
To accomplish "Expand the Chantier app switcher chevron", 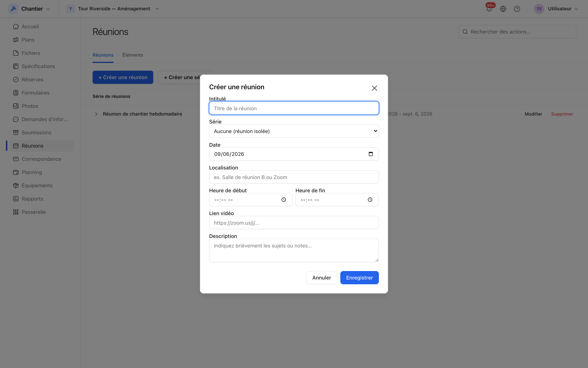I will [x=48, y=9].
